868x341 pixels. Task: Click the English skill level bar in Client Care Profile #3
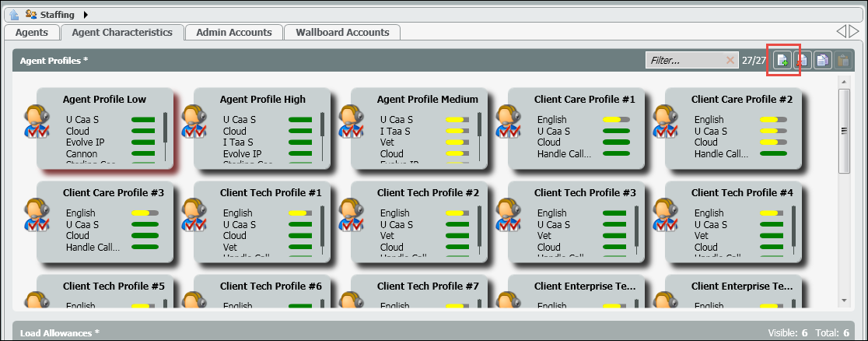[x=145, y=213]
